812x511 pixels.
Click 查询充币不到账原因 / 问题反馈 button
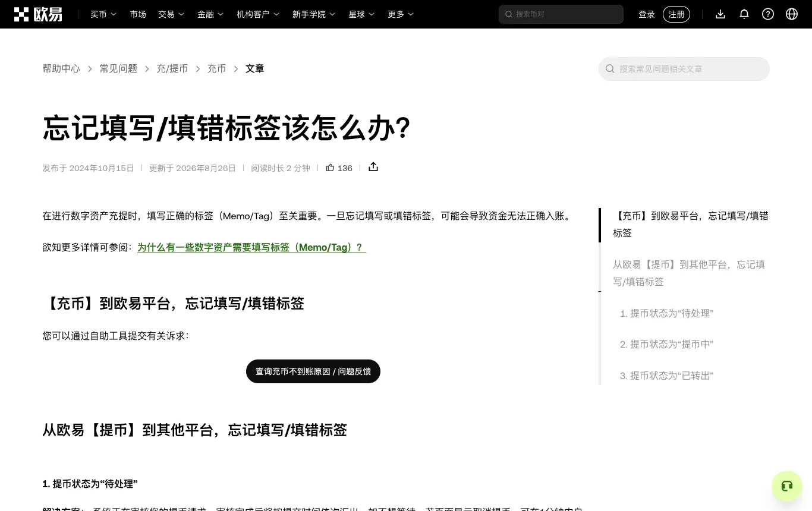coord(313,371)
